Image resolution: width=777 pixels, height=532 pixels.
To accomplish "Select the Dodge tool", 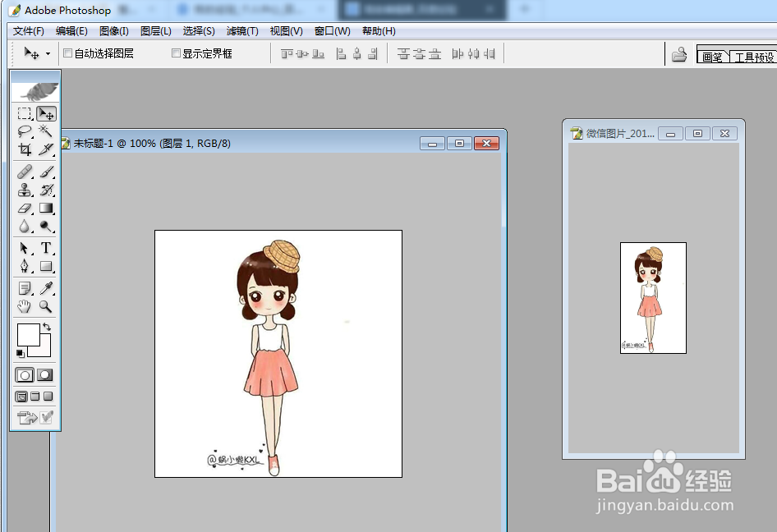I will coord(46,227).
